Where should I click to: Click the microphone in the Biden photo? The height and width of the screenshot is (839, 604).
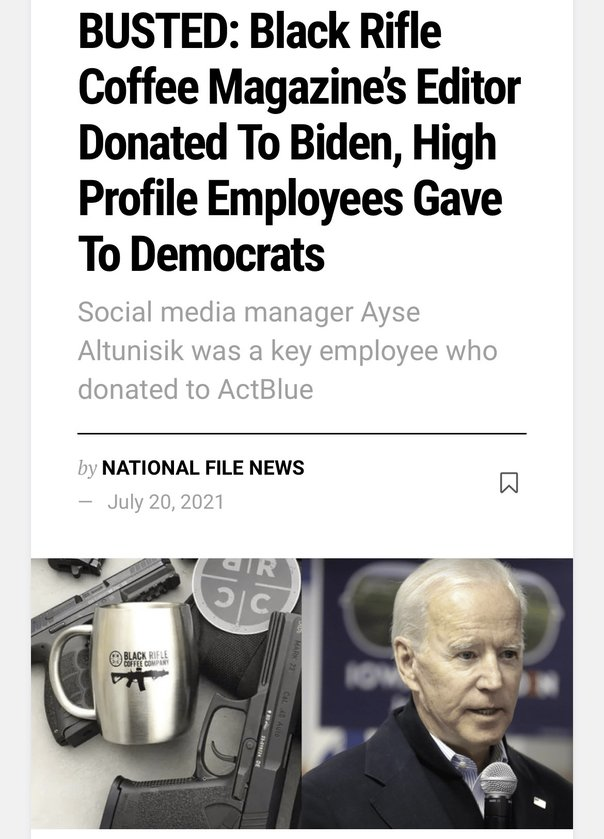click(x=497, y=786)
